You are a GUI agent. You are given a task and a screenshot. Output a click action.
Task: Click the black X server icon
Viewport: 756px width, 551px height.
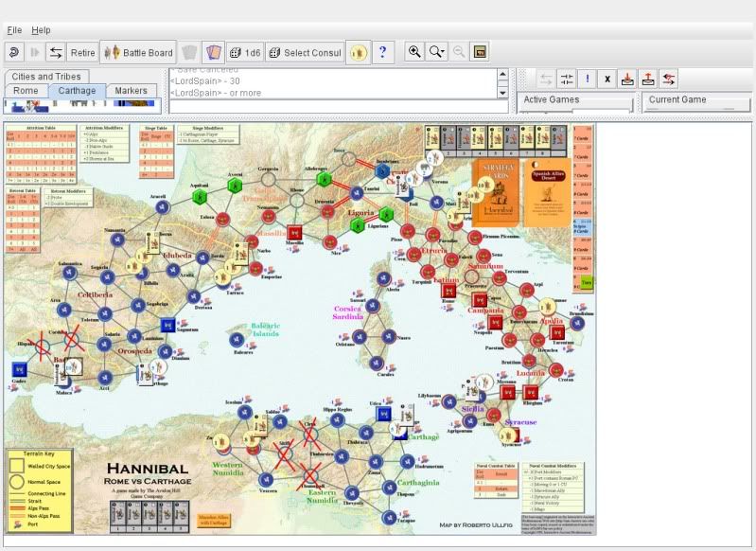(607, 80)
